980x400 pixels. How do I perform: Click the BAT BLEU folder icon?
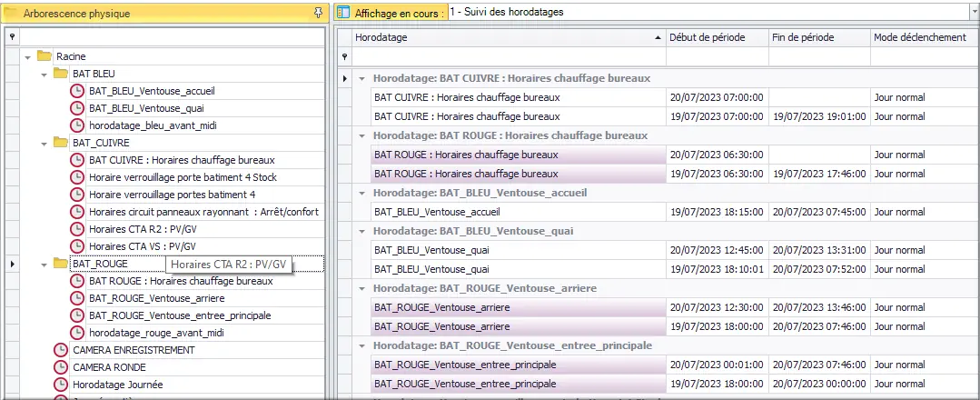[60, 74]
